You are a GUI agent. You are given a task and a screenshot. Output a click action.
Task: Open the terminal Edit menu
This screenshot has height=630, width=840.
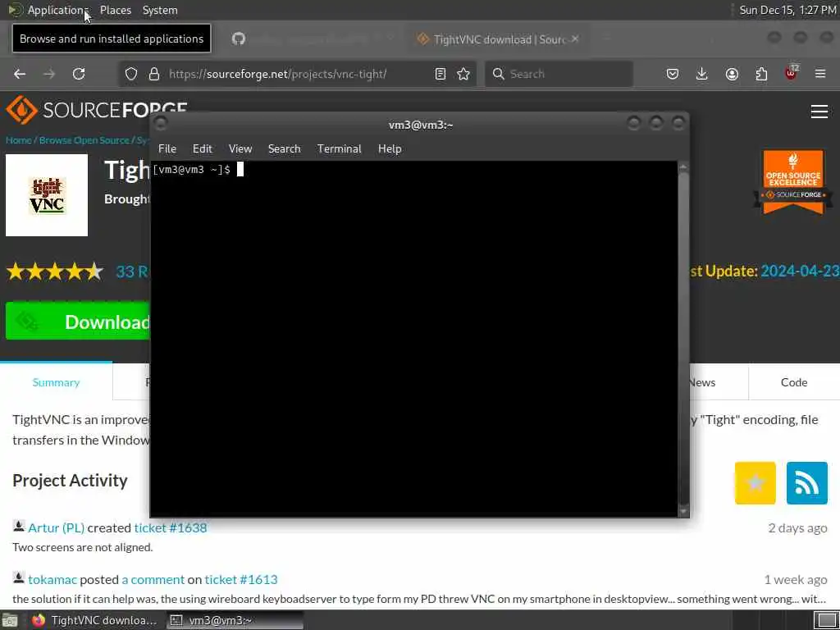click(x=202, y=149)
